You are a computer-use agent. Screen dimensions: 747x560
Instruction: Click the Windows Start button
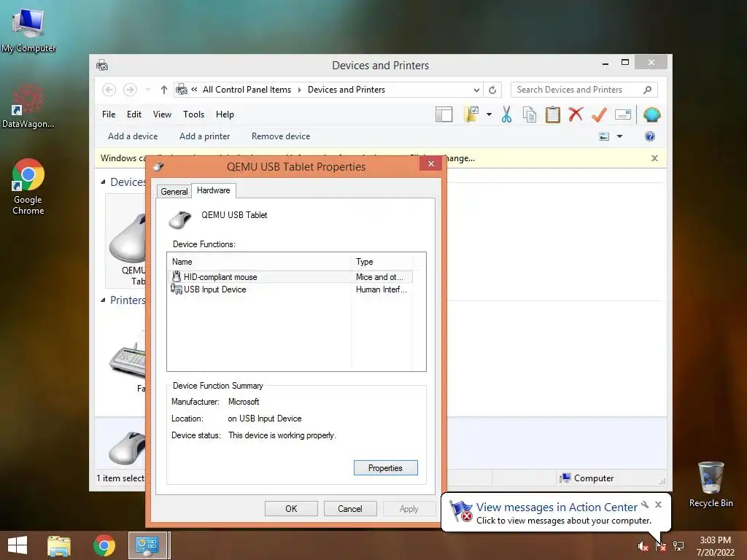[x=18, y=545]
